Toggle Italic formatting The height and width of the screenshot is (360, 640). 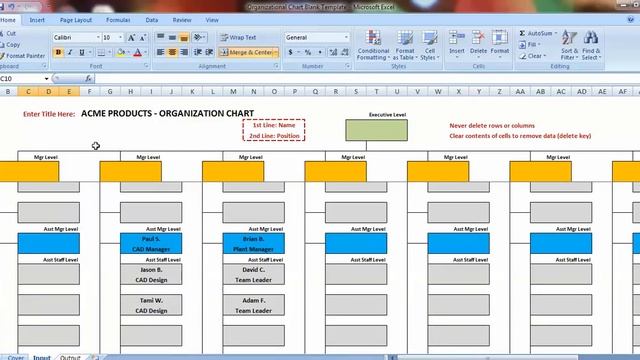point(70,52)
